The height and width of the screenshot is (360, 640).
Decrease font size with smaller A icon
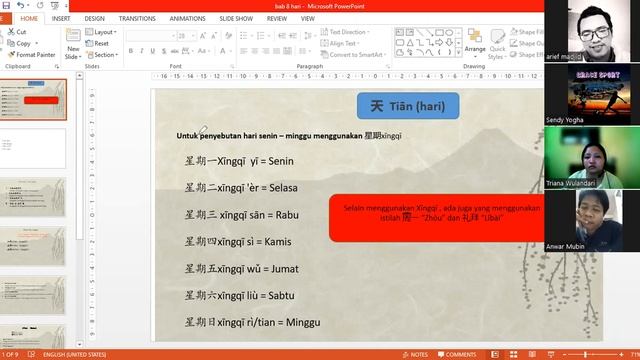click(214, 36)
